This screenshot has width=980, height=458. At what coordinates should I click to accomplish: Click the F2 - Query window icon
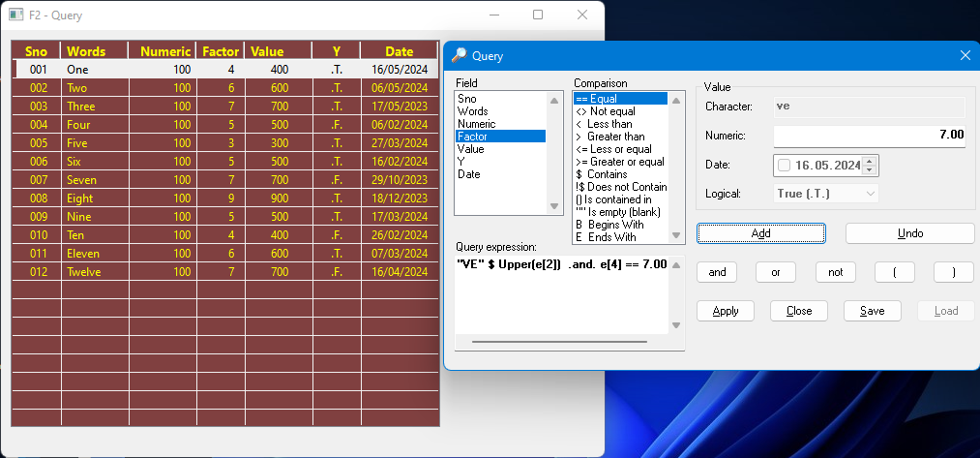click(16, 15)
